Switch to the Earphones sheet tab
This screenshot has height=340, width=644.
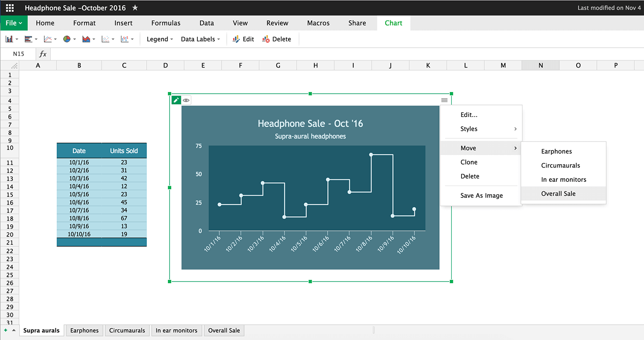85,331
